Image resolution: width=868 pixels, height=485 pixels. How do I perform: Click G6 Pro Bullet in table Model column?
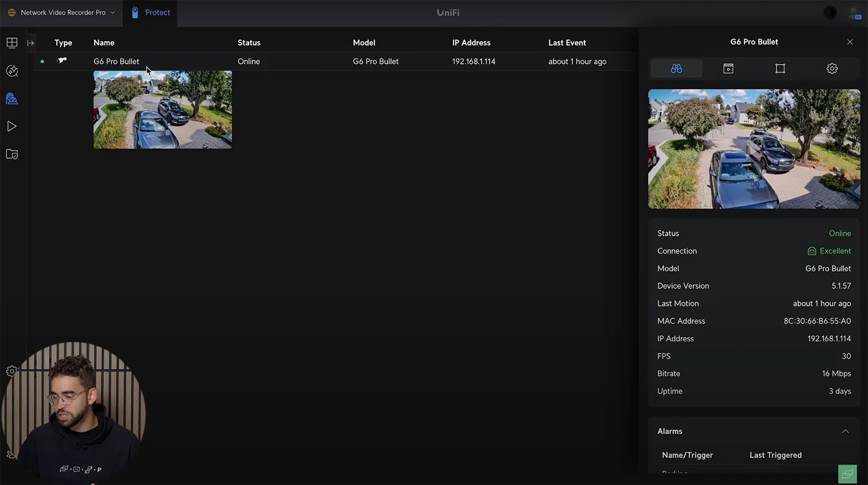375,61
